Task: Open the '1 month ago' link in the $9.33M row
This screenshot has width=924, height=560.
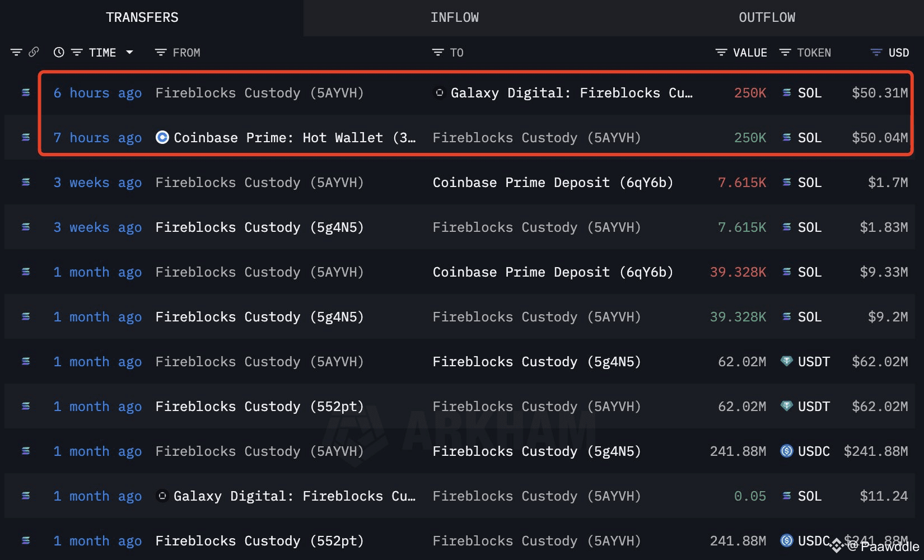Action: [x=97, y=272]
